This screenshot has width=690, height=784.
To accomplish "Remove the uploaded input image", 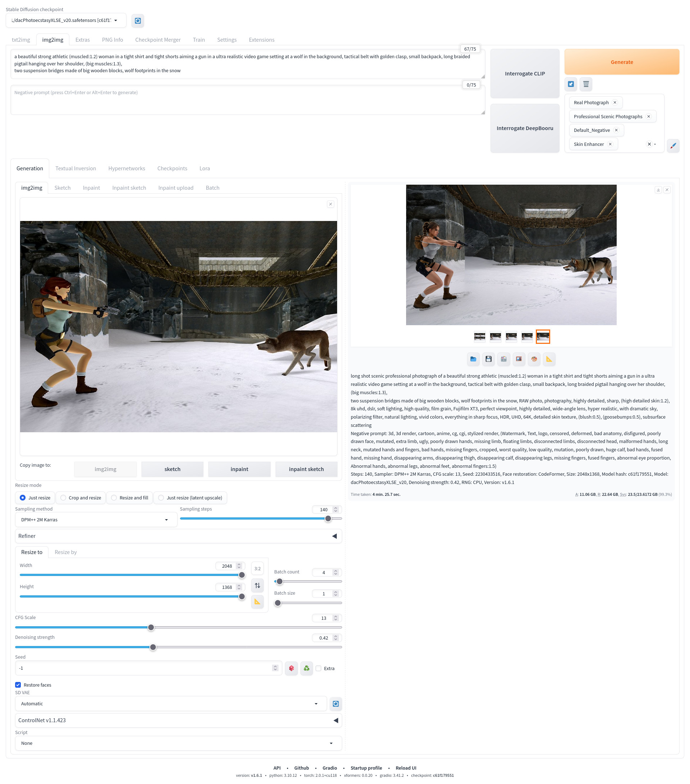I will pos(331,204).
